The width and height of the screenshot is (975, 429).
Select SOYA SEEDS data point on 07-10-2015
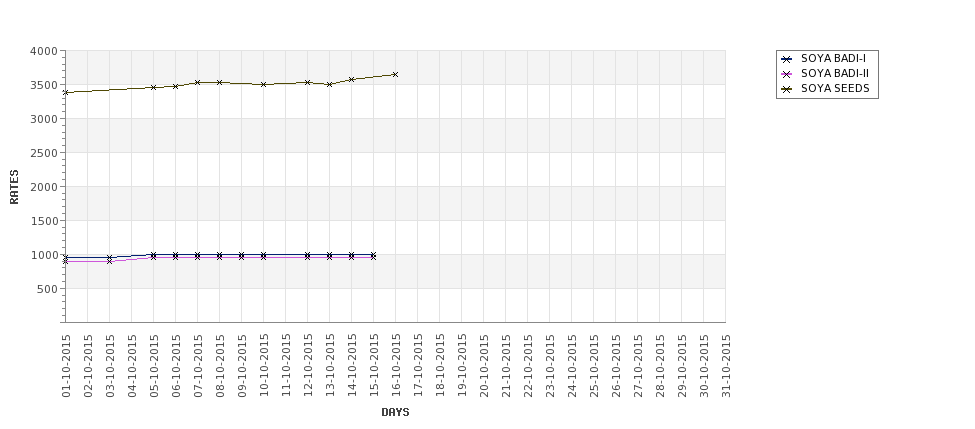(x=198, y=82)
